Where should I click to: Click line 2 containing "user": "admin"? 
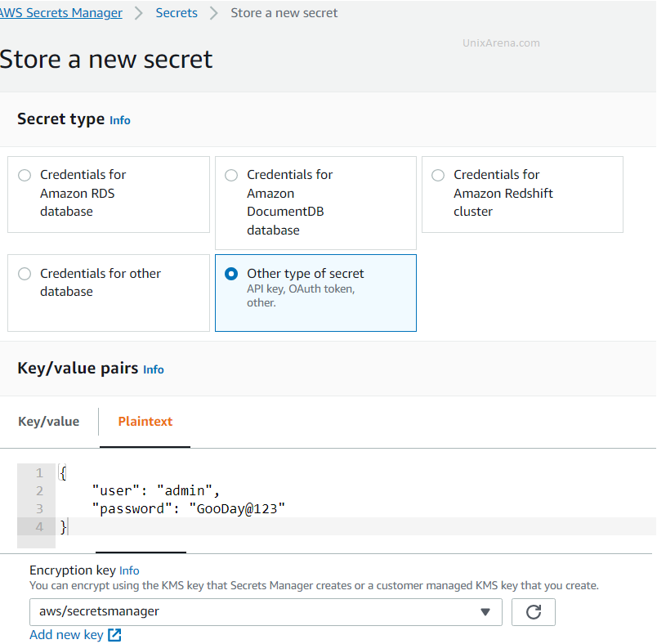coord(155,490)
